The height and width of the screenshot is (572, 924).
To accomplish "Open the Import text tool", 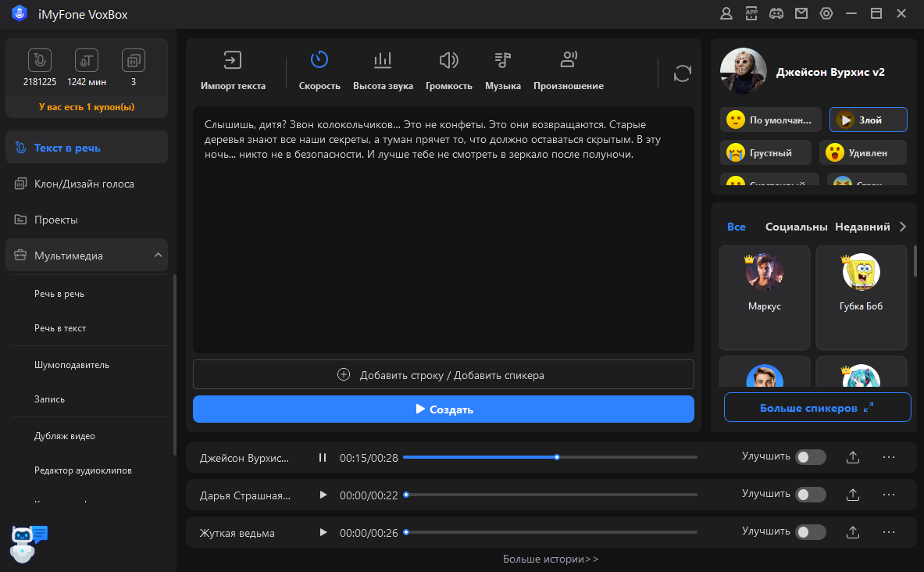I will click(x=233, y=70).
